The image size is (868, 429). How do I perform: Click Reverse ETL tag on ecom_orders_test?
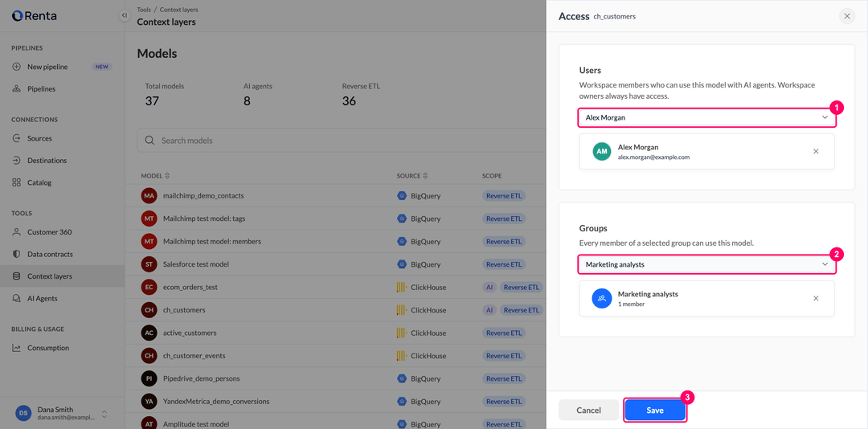(x=522, y=288)
